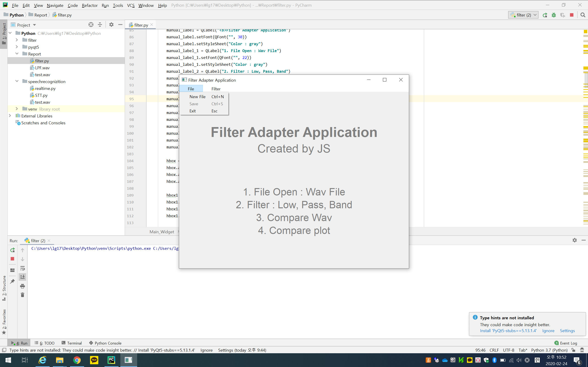Click the locate current file crosshair icon
The height and width of the screenshot is (367, 588).
coord(91,25)
